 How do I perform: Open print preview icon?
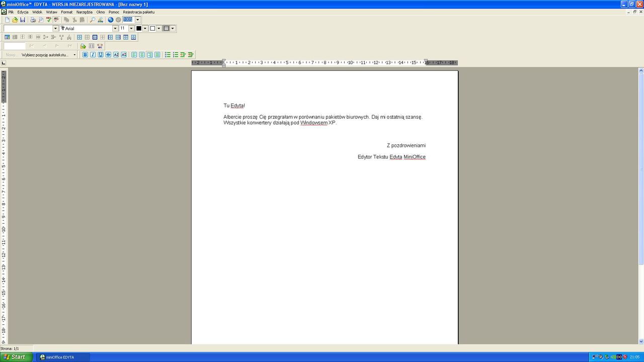41,20
